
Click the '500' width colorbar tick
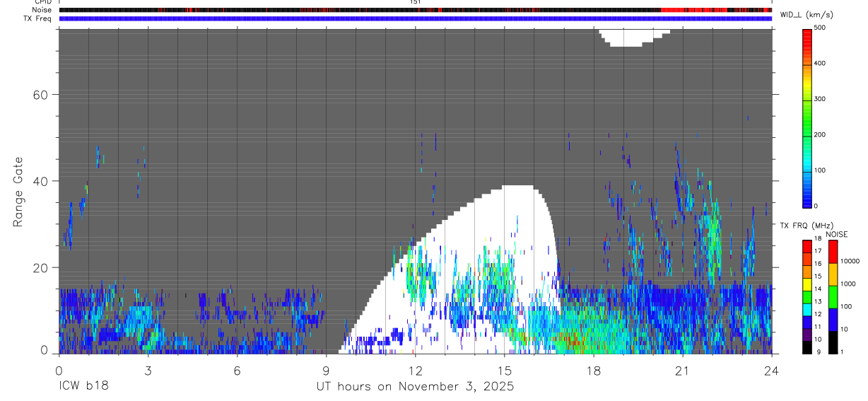[820, 28]
